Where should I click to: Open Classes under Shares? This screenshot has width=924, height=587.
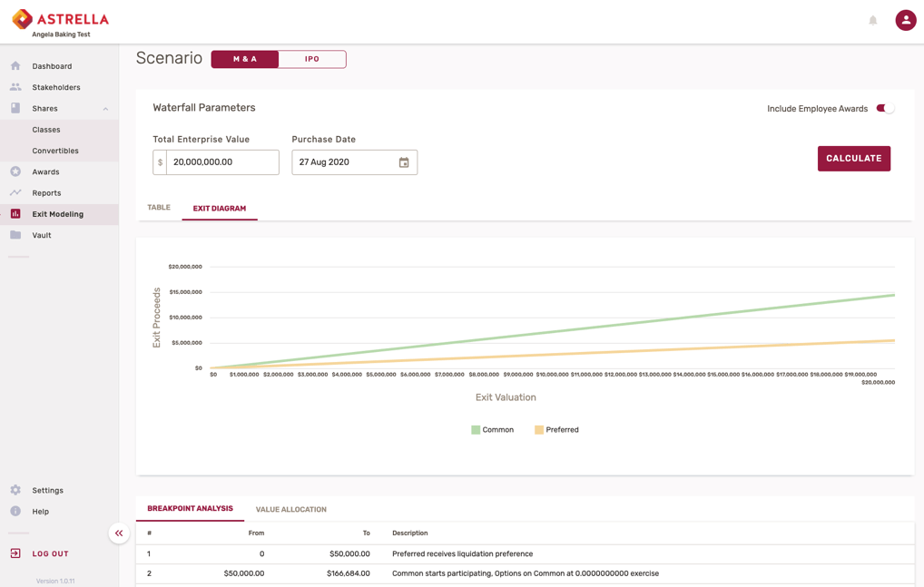tap(46, 130)
